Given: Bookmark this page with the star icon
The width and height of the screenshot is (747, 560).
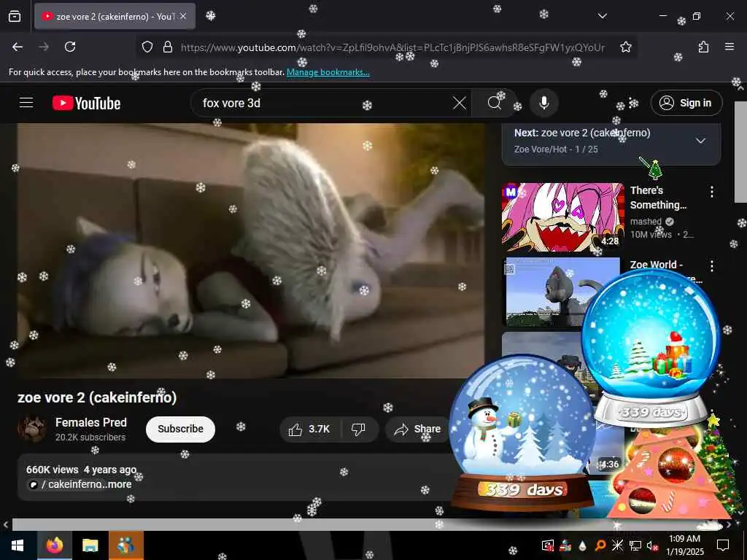Looking at the screenshot, I should [626, 47].
